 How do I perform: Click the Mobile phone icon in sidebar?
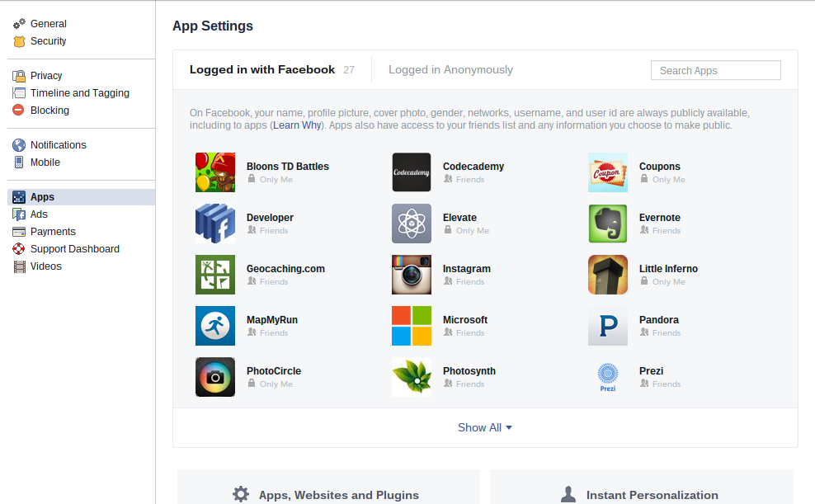click(19, 163)
